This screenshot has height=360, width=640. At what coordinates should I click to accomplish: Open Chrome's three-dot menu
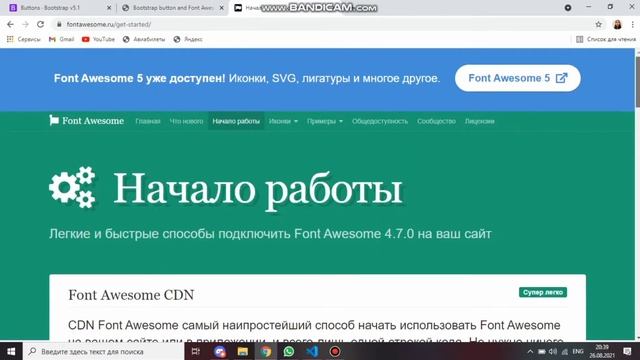[632, 24]
